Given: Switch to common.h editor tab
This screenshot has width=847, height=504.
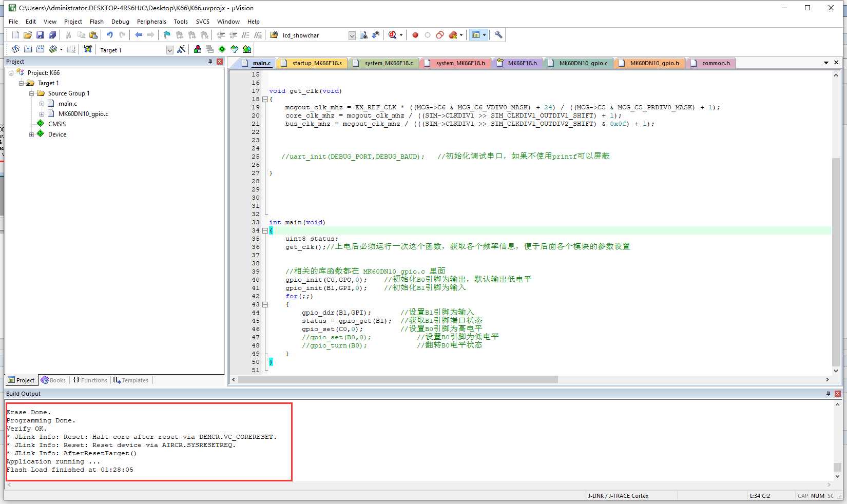Looking at the screenshot, I should click(711, 63).
